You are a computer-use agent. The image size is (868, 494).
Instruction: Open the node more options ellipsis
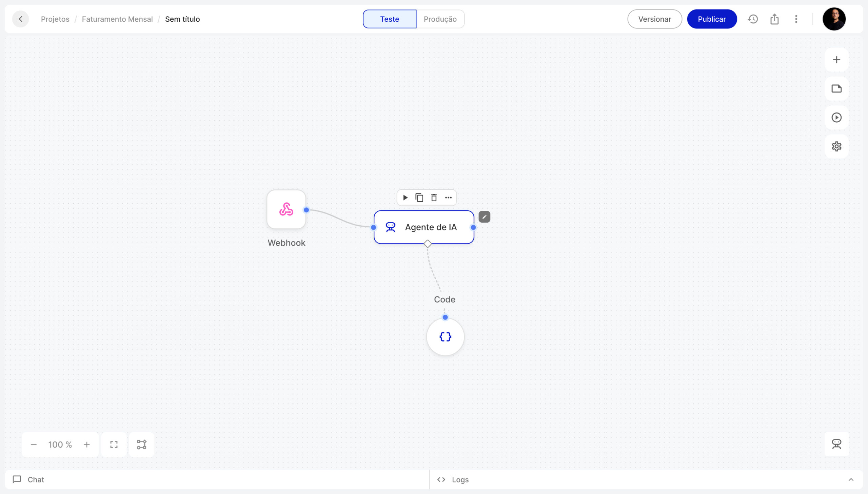(448, 198)
